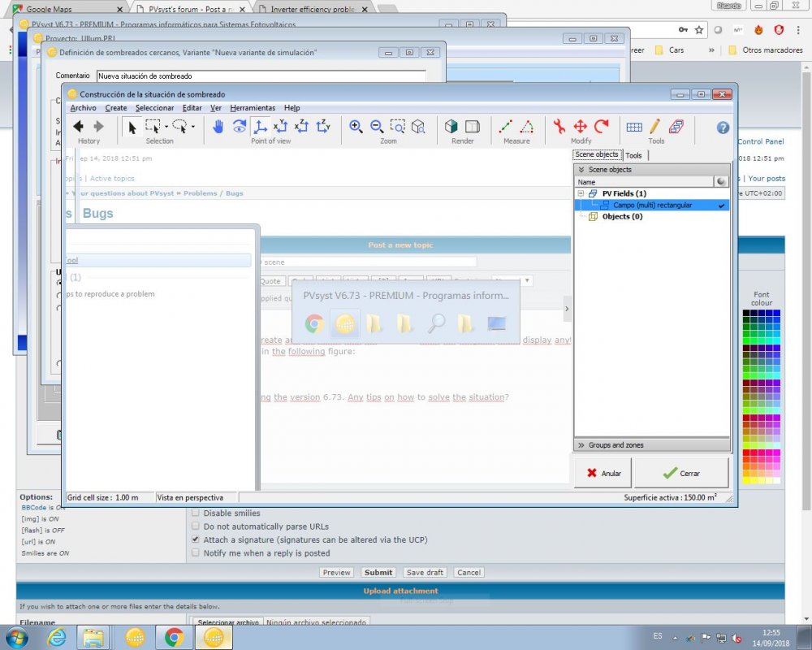Pick a yellow swatch from Font colour palette
The image size is (812, 650).
(x=747, y=479)
